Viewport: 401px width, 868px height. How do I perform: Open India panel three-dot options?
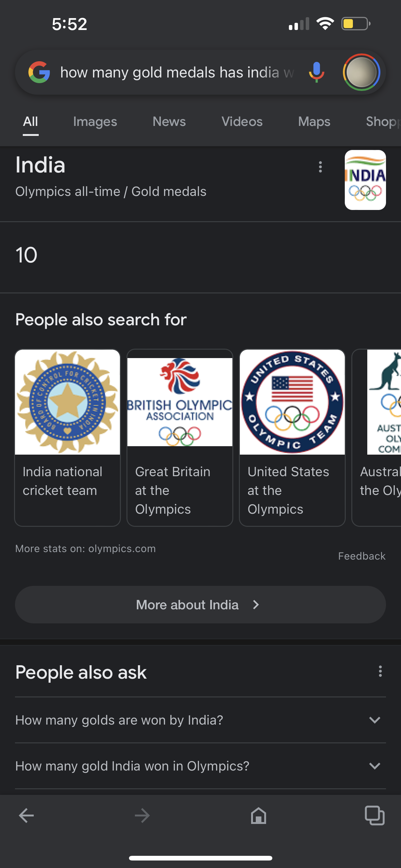pos(320,167)
